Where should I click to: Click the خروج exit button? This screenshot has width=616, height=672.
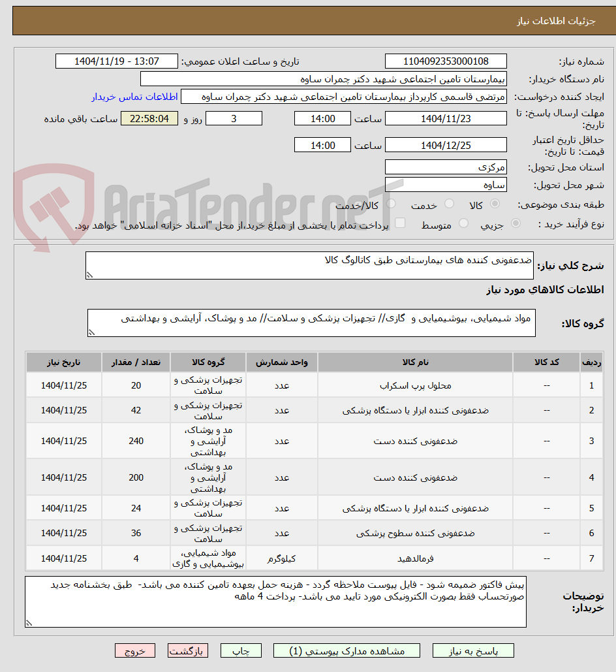point(135,650)
